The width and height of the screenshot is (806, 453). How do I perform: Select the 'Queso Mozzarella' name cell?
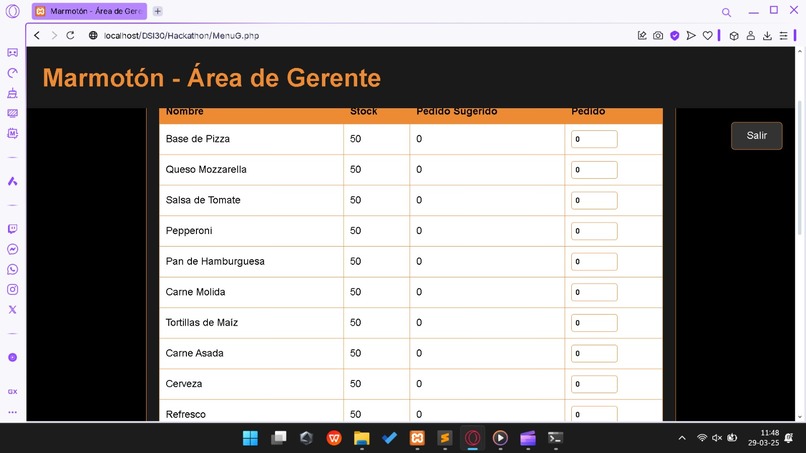[x=251, y=170]
